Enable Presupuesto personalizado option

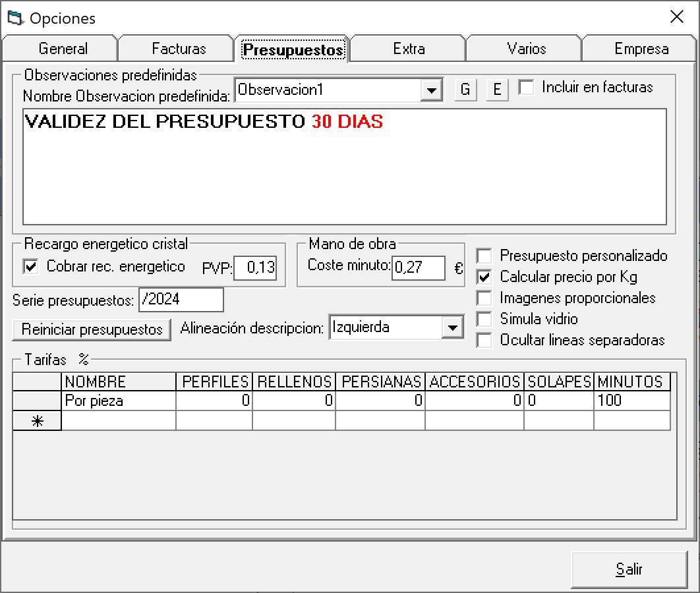click(484, 256)
